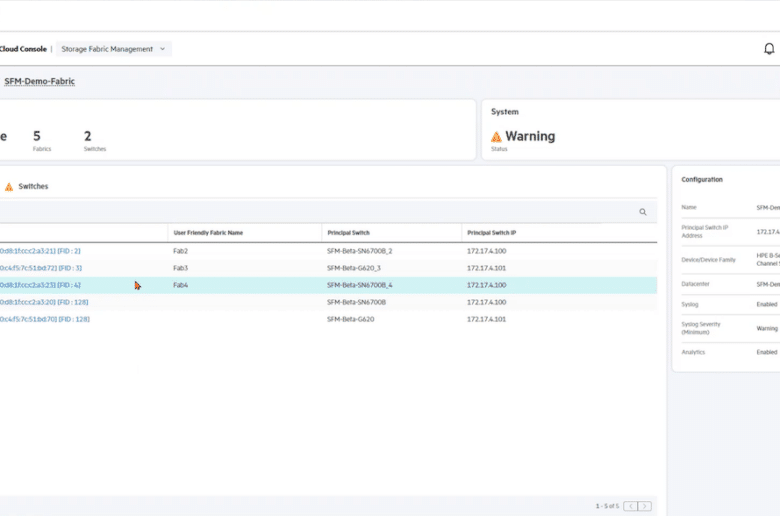
Task: Click the Fab3 fabric name cell
Action: point(180,268)
